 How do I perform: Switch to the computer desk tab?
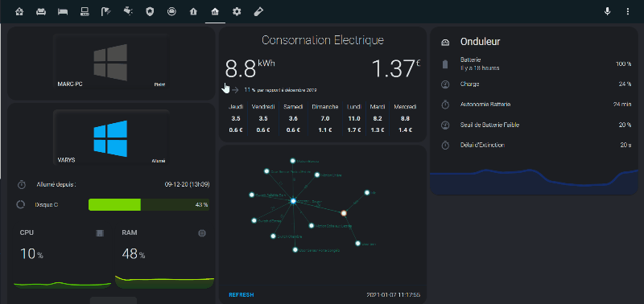(85, 11)
